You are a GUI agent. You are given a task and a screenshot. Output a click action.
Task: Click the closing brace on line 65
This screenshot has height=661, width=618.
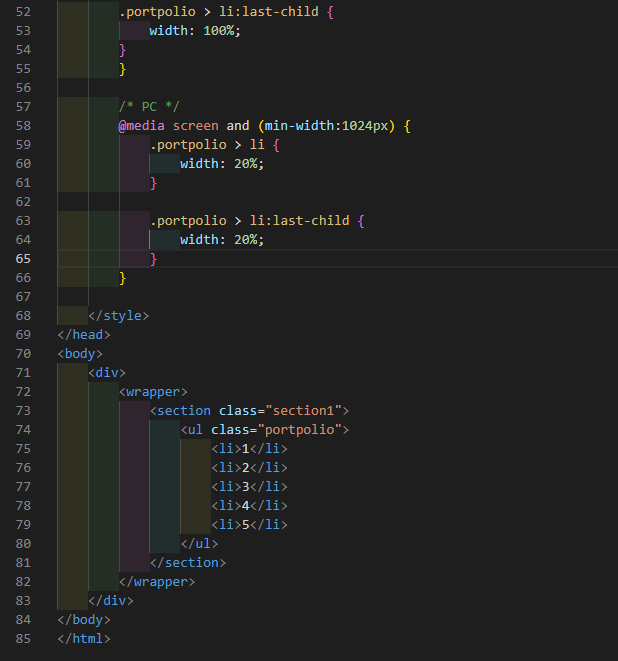pyautogui.click(x=153, y=259)
